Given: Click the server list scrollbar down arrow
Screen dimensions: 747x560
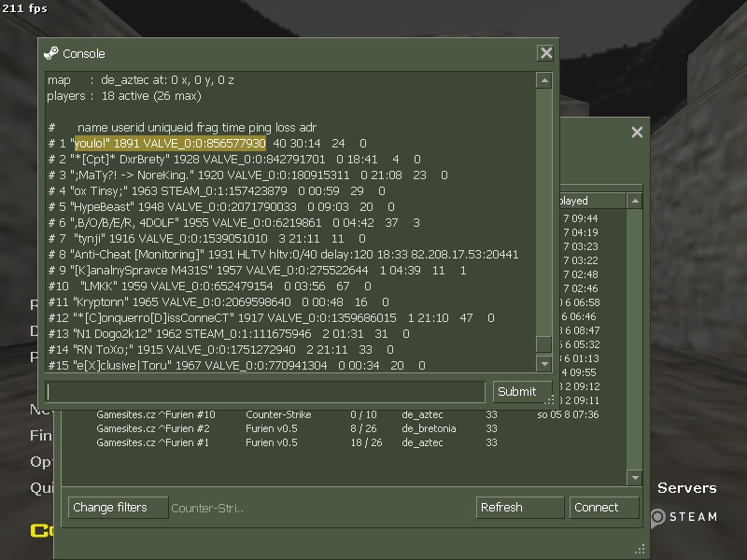Looking at the screenshot, I should point(635,477).
